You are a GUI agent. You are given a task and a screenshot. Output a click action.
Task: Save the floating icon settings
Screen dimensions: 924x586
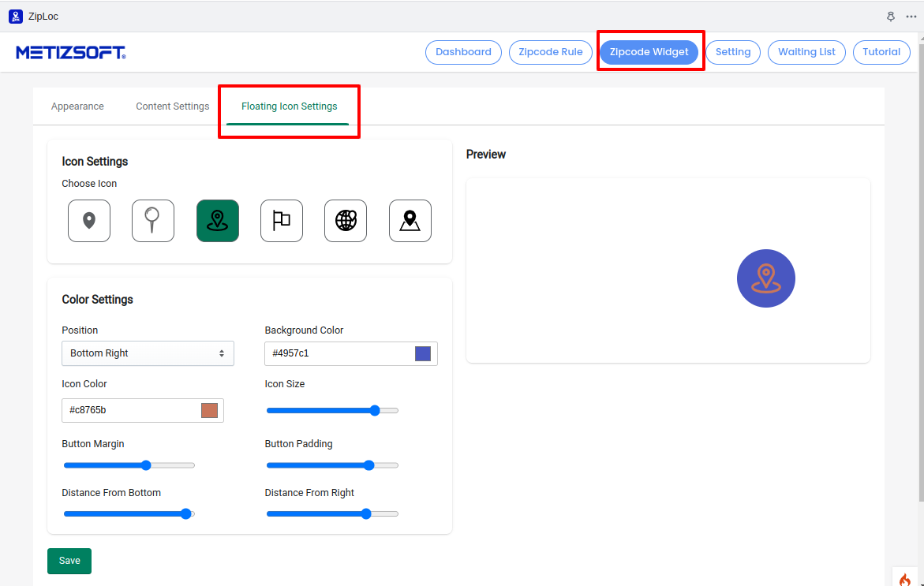(69, 561)
